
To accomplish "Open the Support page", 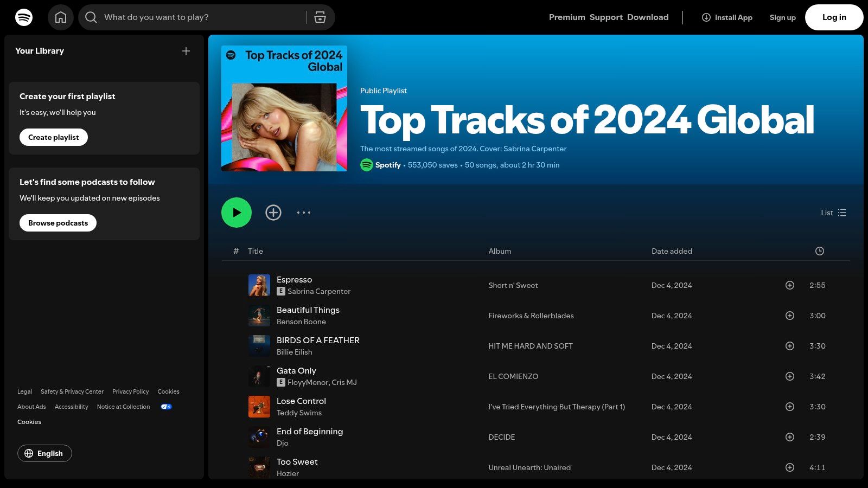I will (x=606, y=17).
